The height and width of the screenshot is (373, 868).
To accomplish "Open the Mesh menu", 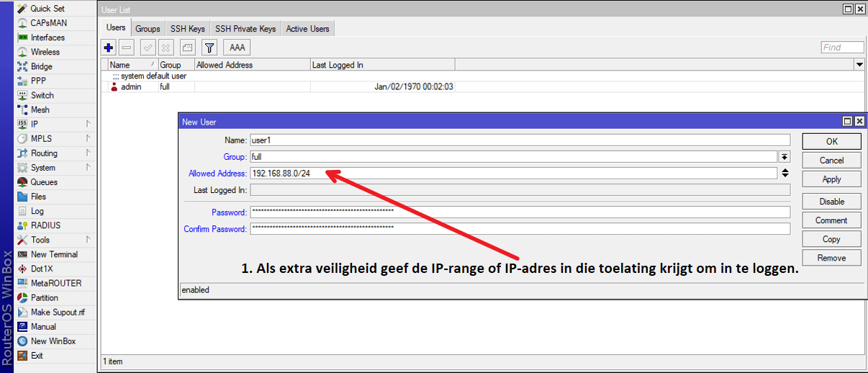I will coord(40,109).
